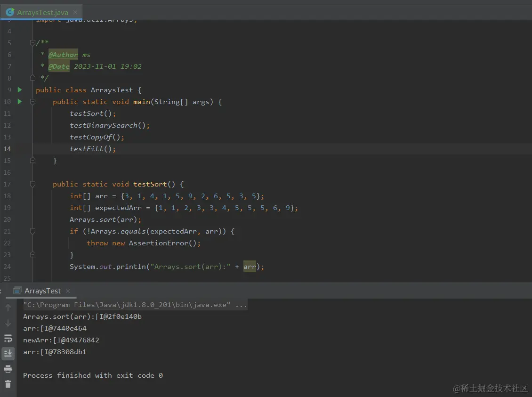The image size is (532, 397).
Task: Run the ArraysTest class via gutter arrow
Action: pos(20,90)
